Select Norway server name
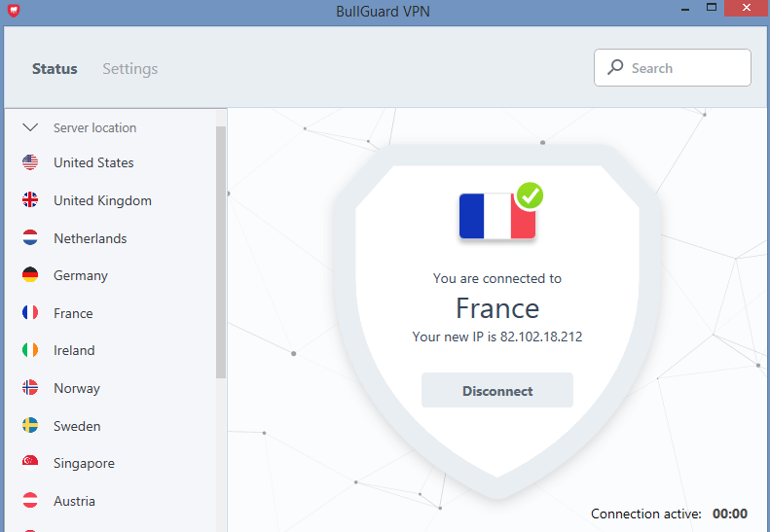The image size is (770, 532). click(77, 388)
